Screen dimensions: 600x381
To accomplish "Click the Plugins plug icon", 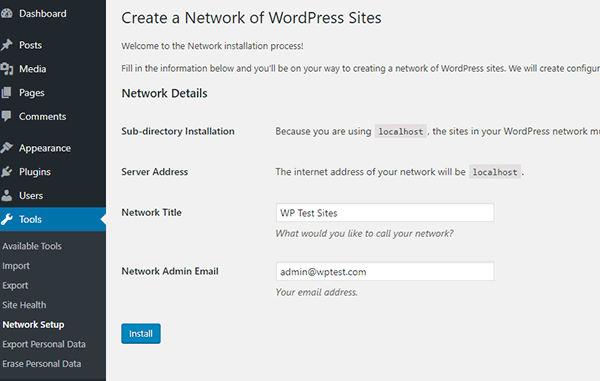I will pos(7,172).
